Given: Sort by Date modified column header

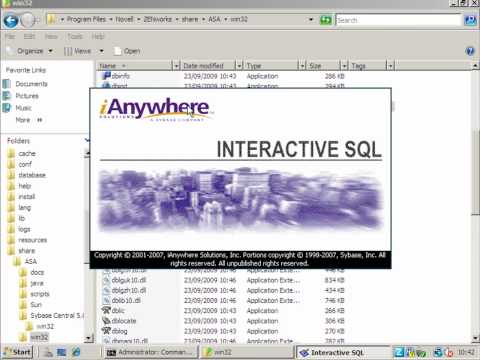Looking at the screenshot, I should pyautogui.click(x=208, y=66).
